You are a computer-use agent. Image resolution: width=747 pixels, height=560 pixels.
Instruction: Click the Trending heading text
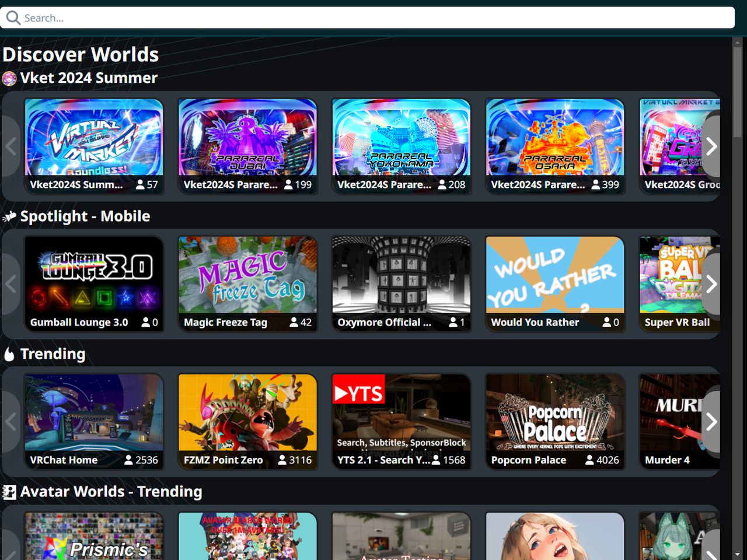pyautogui.click(x=53, y=354)
